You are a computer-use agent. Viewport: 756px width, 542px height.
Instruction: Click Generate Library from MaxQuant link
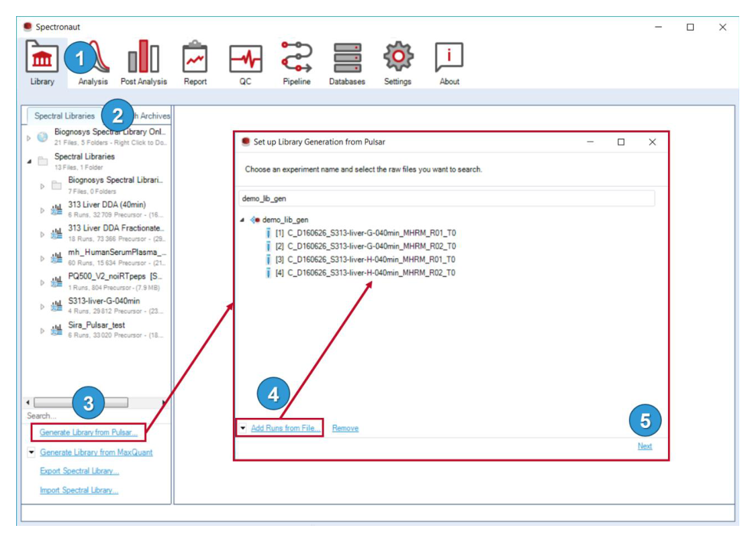coord(97,452)
